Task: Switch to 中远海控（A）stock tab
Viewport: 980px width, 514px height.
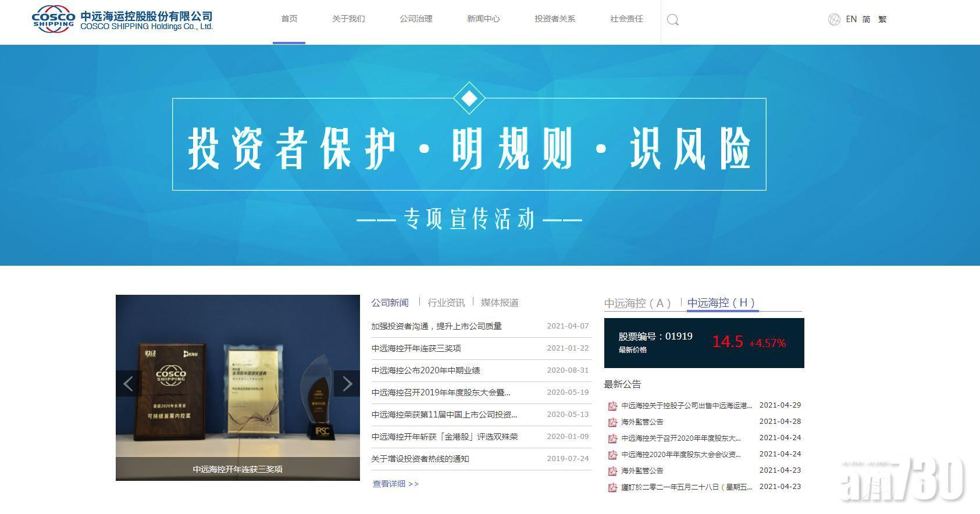Action: click(x=638, y=303)
